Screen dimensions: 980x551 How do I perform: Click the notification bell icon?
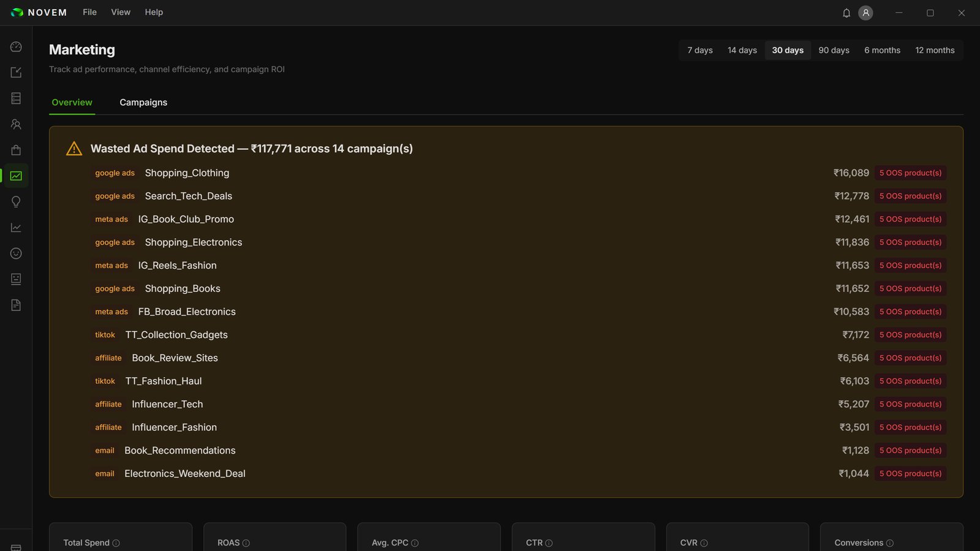846,13
